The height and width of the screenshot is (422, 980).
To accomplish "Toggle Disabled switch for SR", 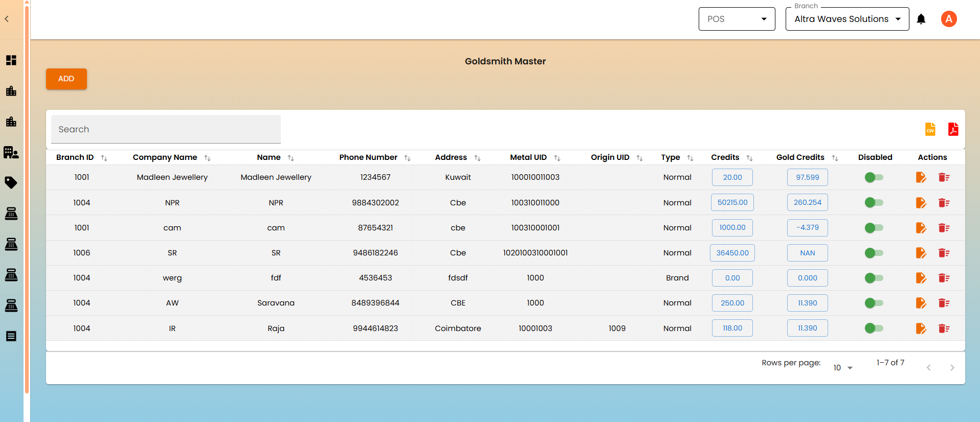I will [874, 253].
